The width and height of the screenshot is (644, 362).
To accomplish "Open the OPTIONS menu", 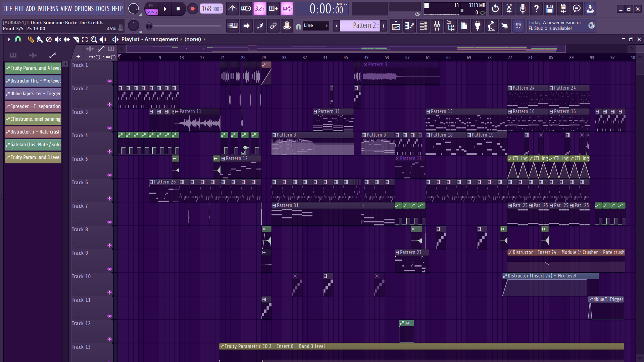I will coord(84,9).
